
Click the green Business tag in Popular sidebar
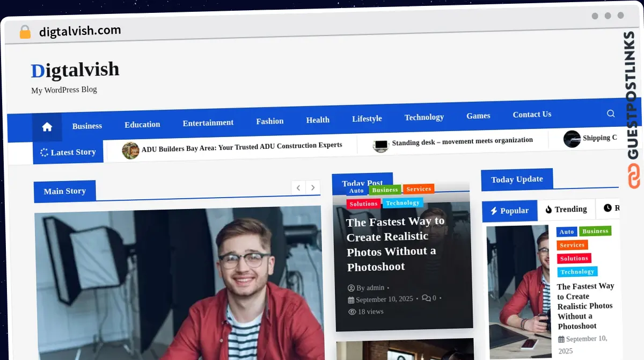[x=595, y=231]
